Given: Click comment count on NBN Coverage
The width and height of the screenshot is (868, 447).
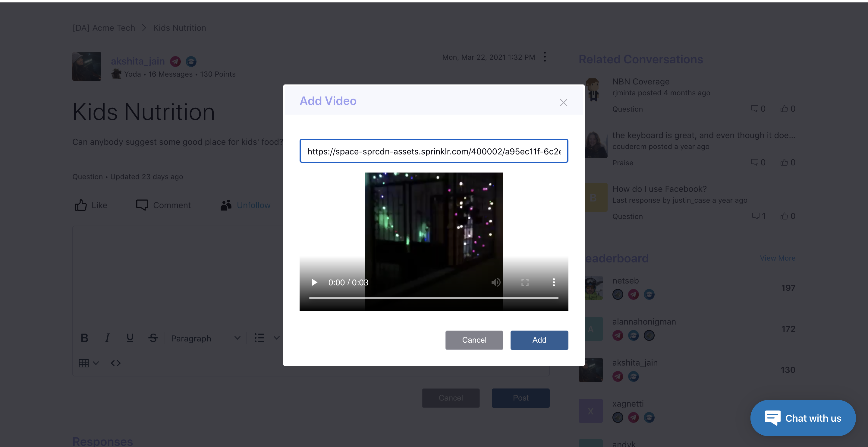Looking at the screenshot, I should (x=758, y=109).
